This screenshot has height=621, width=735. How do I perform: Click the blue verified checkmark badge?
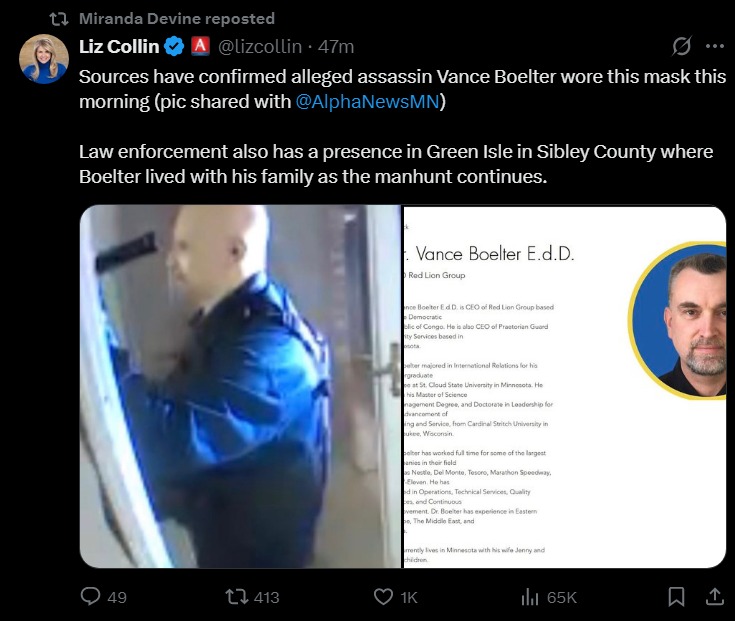coord(174,46)
